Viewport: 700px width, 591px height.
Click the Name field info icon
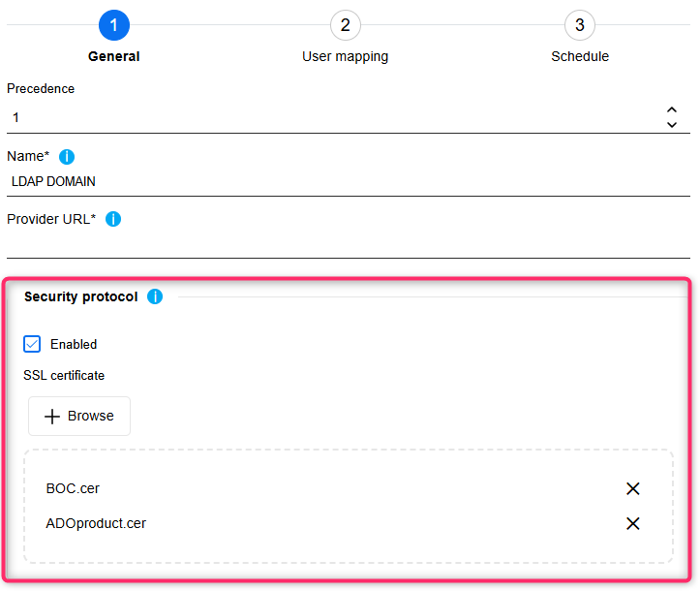pyautogui.click(x=67, y=157)
